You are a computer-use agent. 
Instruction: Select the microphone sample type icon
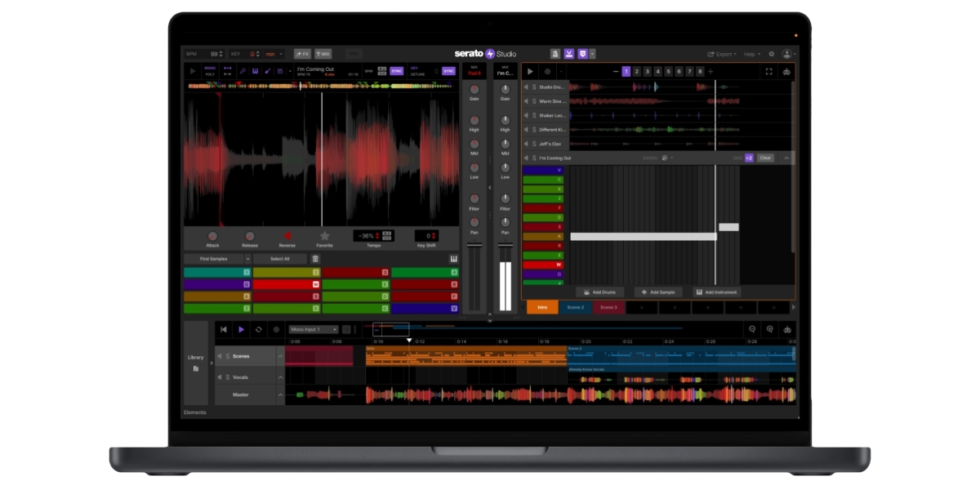[243, 71]
